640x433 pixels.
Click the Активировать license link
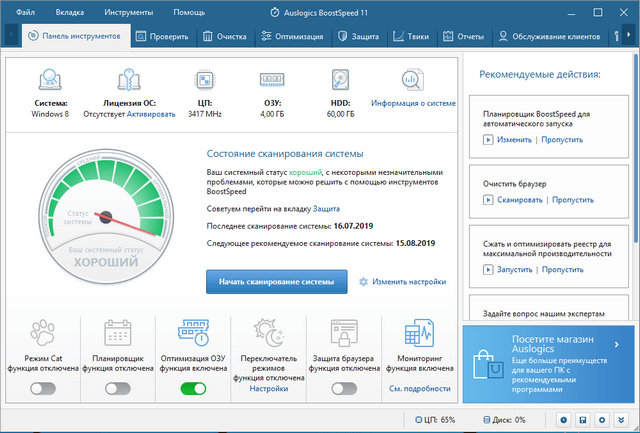pyautogui.click(x=150, y=115)
